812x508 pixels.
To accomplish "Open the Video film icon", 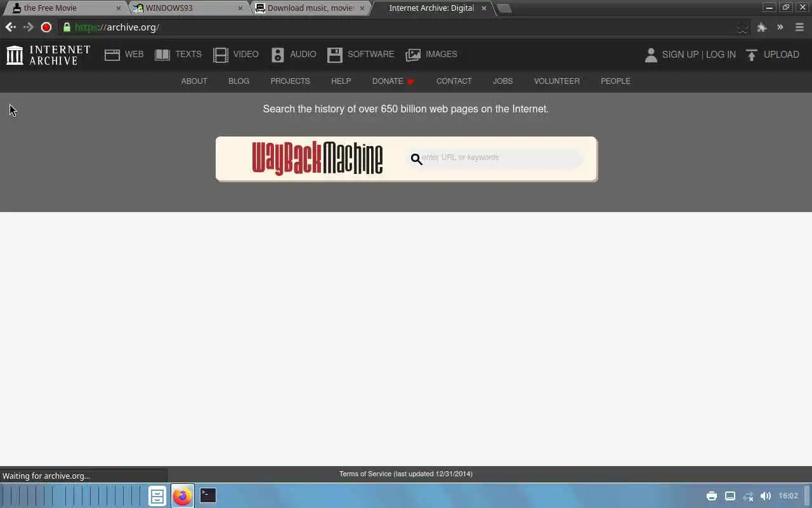I will click(220, 55).
